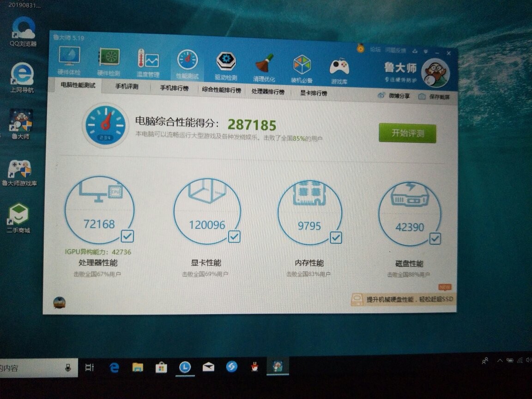Click the speedometer gauge score icon
532x399 pixels.
(x=105, y=125)
